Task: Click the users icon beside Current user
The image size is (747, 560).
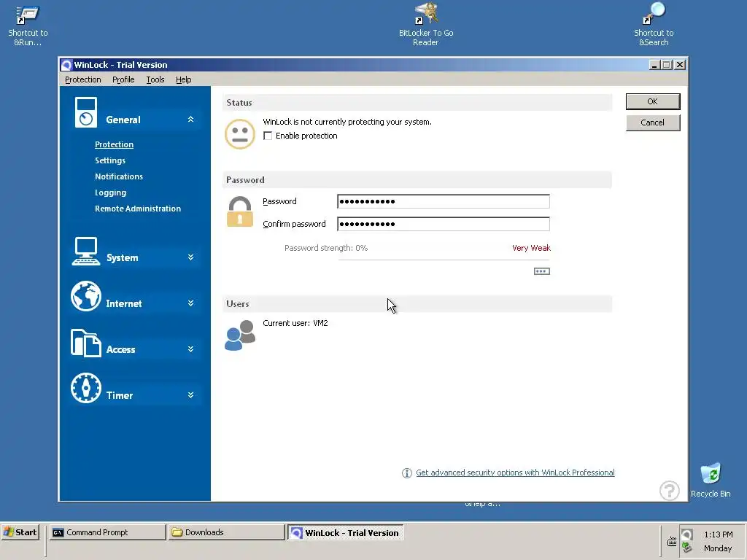Action: click(240, 335)
